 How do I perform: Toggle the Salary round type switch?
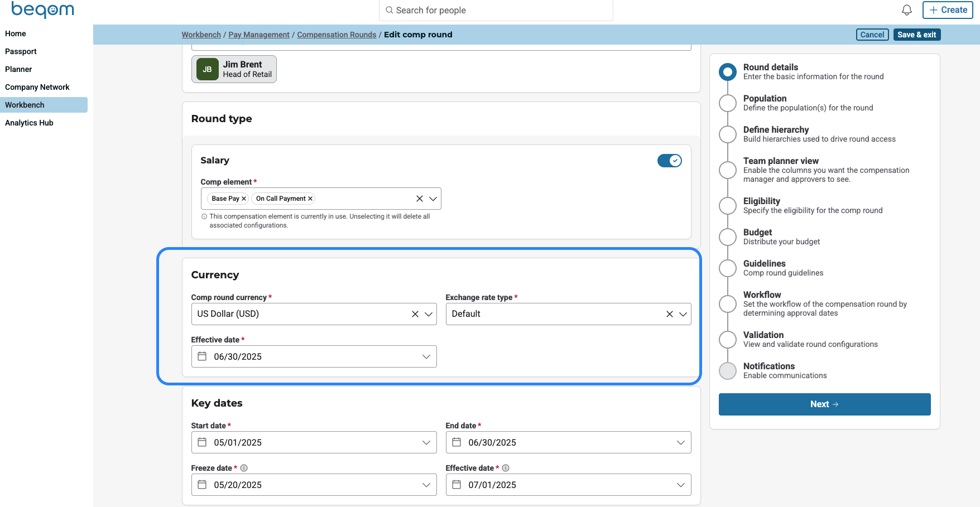coord(669,161)
